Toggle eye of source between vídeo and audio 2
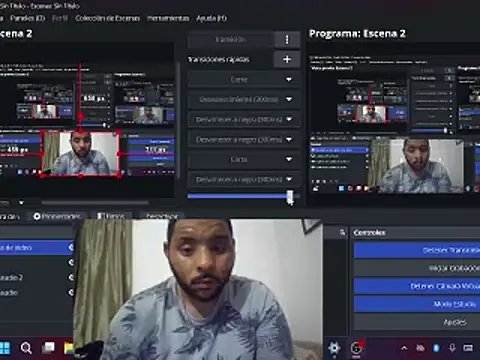Image resolution: width=480 pixels, height=360 pixels. point(71,263)
